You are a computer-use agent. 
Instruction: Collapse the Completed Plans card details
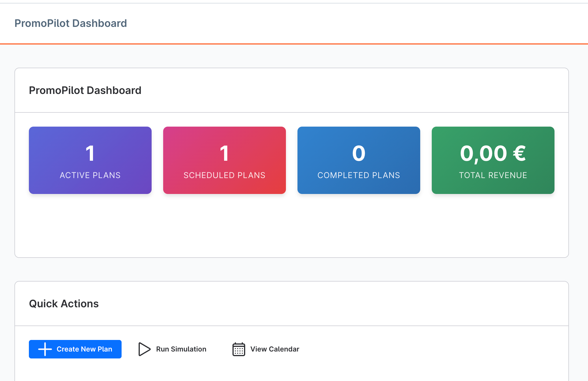tap(358, 160)
